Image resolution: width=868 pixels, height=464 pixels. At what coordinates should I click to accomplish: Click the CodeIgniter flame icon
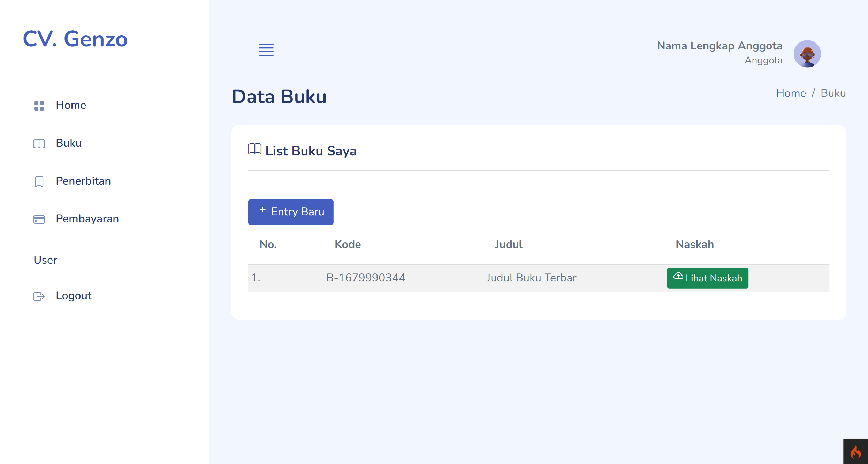[x=856, y=452]
